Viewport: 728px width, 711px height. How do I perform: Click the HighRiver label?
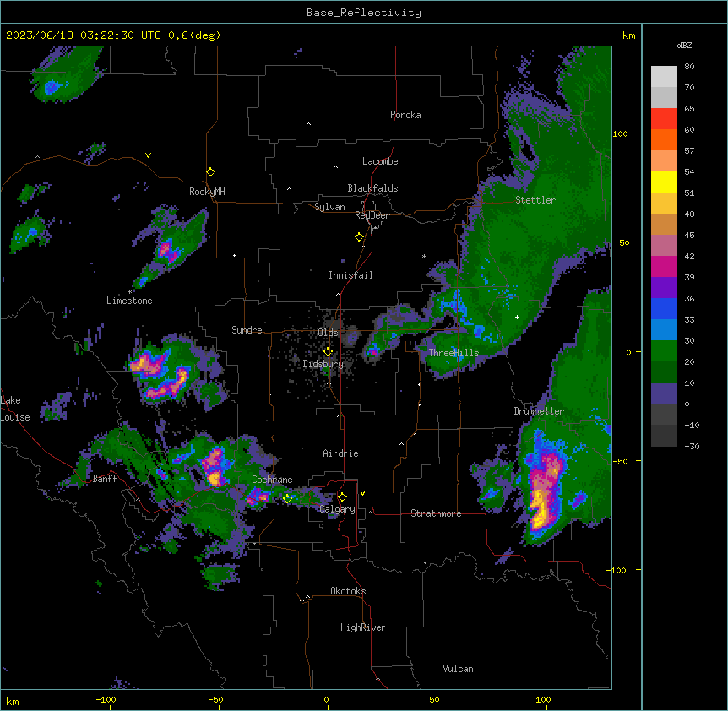point(363,627)
